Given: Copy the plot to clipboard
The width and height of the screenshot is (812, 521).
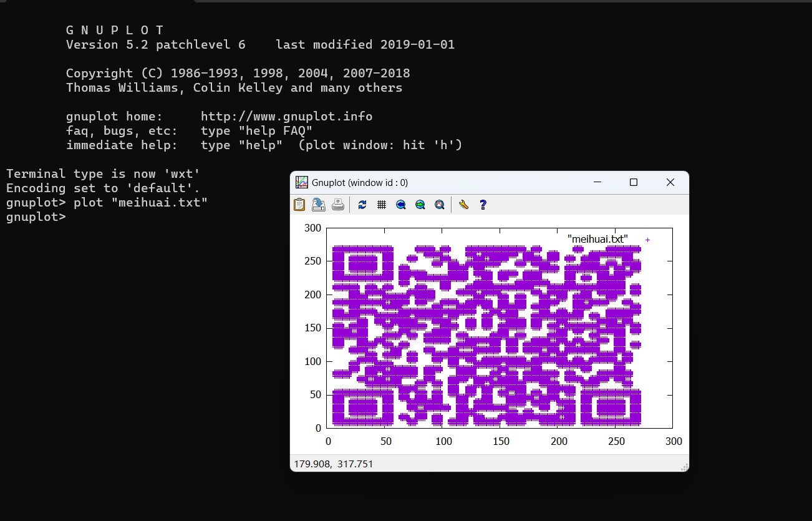Looking at the screenshot, I should (299, 204).
